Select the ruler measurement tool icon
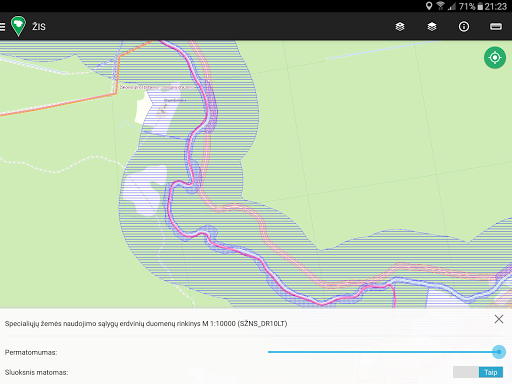Screen dimensions: 512x384 pos(496,27)
